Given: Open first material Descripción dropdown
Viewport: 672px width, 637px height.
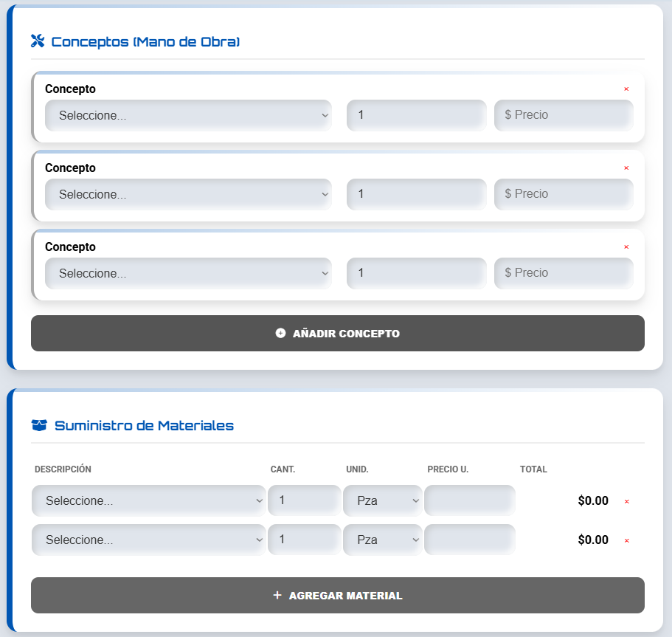Looking at the screenshot, I should click(x=148, y=500).
